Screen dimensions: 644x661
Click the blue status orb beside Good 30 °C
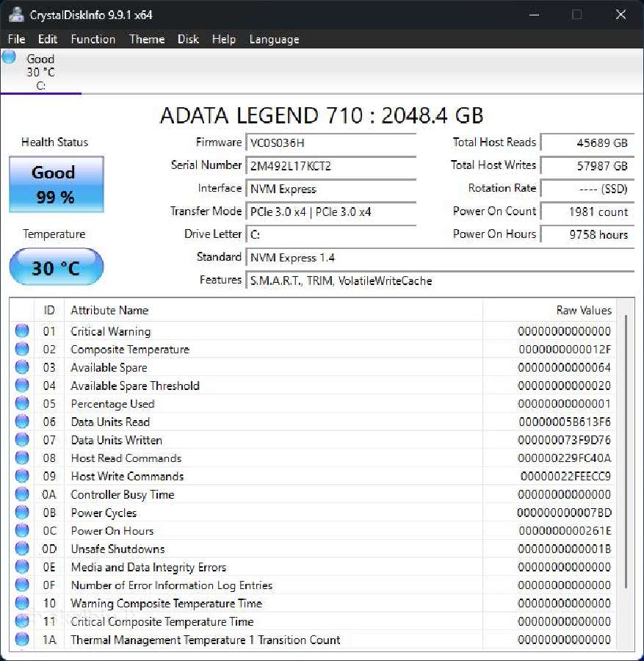(9, 57)
